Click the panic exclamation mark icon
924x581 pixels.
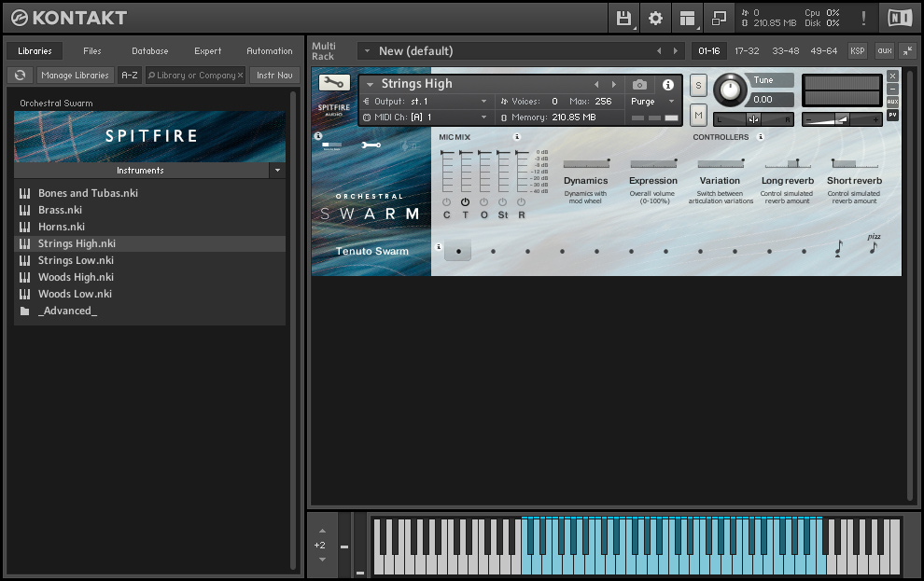point(863,18)
